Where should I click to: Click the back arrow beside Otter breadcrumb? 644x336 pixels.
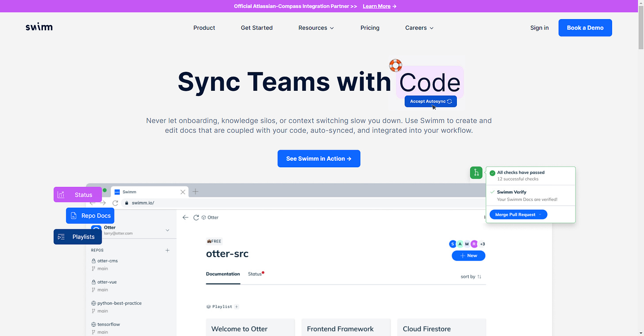185,217
